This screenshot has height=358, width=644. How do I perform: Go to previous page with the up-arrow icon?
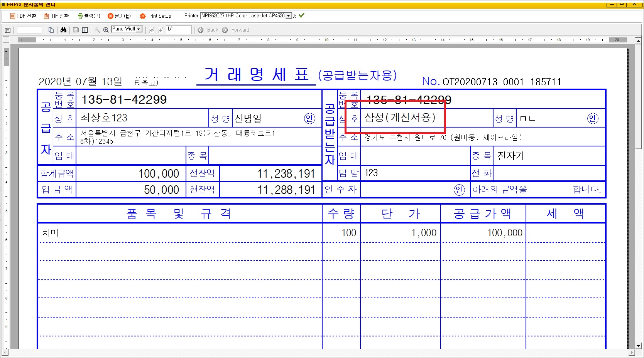[152, 30]
